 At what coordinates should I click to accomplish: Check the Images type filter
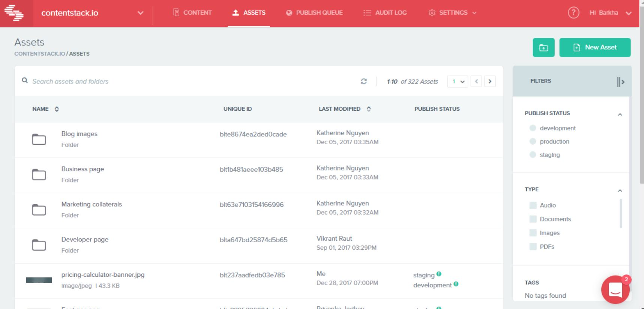(533, 233)
